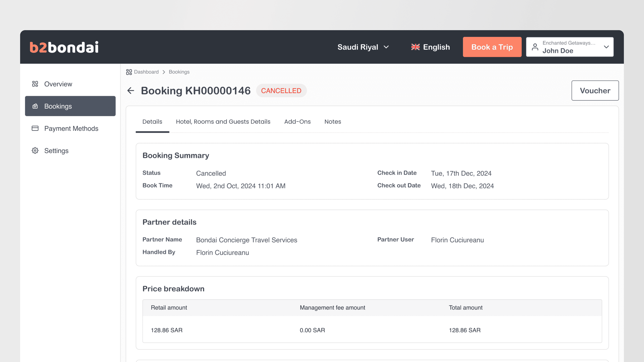644x362 pixels.
Task: Click the 'Management fee amount' column header
Action: point(332,307)
